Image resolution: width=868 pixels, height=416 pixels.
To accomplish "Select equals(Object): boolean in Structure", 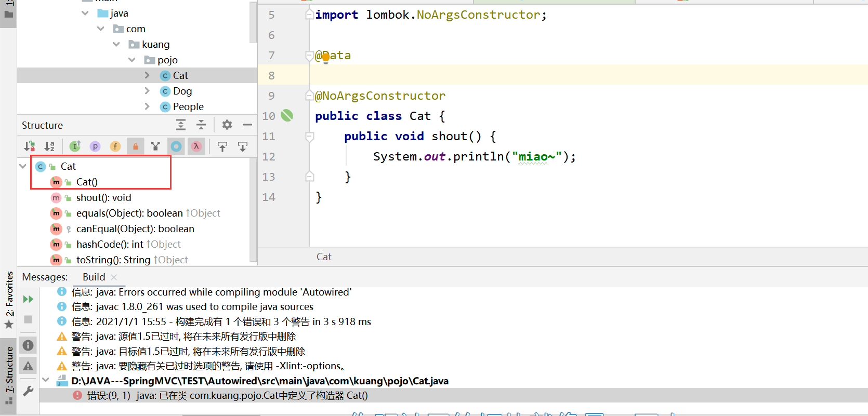I will [x=129, y=213].
